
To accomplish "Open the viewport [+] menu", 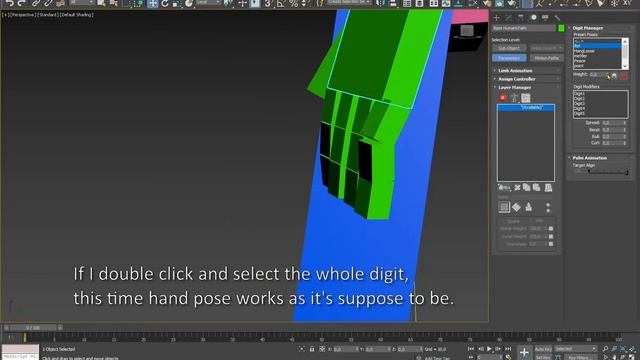I will (5, 15).
